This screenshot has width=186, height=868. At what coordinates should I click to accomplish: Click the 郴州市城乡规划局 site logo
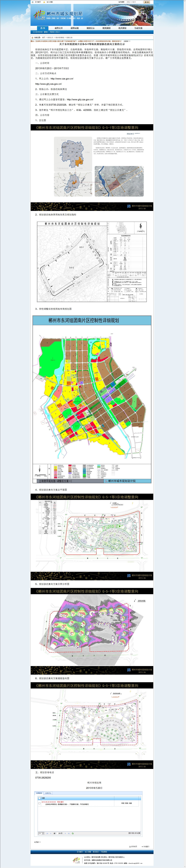58,15
